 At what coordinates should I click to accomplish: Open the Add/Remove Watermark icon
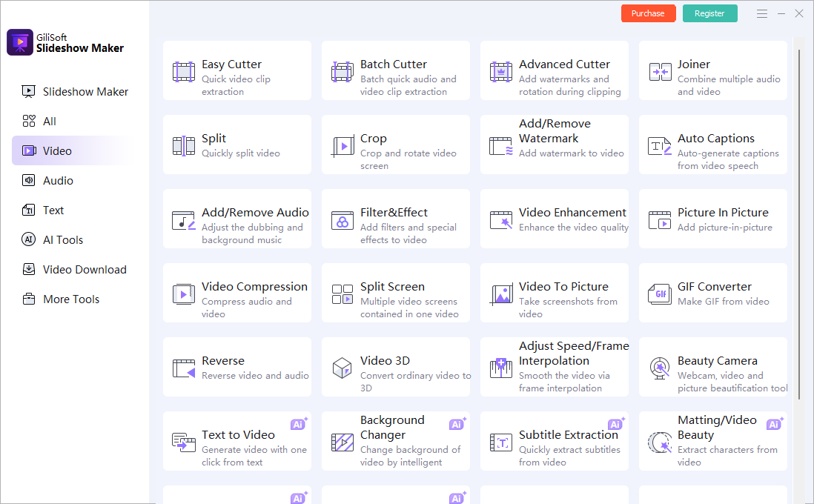pyautogui.click(x=501, y=146)
